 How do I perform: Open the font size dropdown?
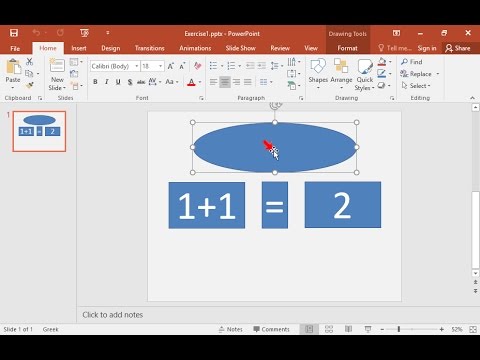161,66
